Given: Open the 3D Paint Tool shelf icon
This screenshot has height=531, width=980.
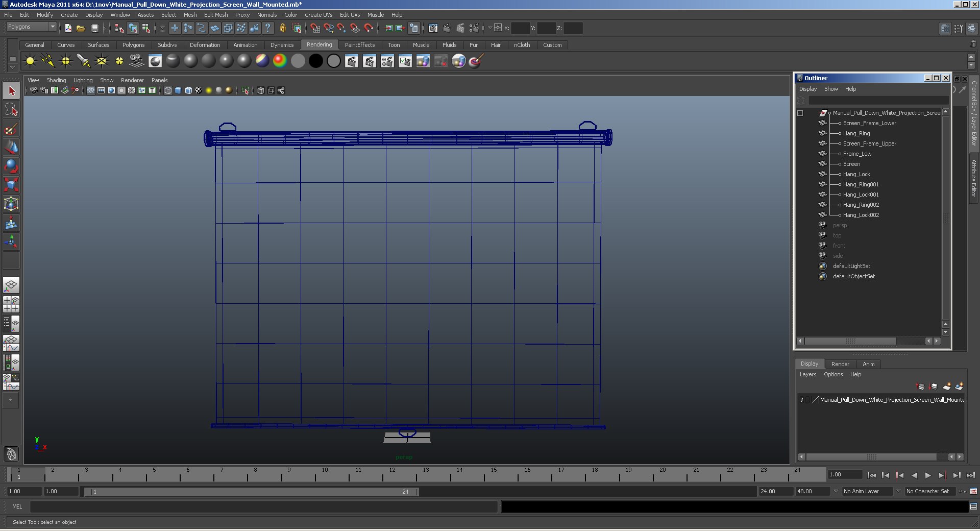Looking at the screenshot, I should pos(476,61).
